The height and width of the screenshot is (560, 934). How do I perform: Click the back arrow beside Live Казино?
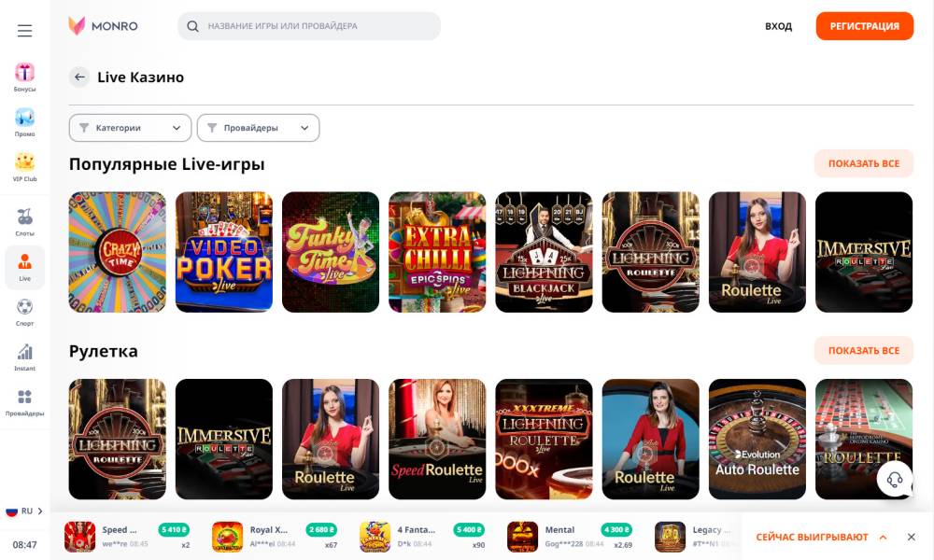[x=79, y=77]
